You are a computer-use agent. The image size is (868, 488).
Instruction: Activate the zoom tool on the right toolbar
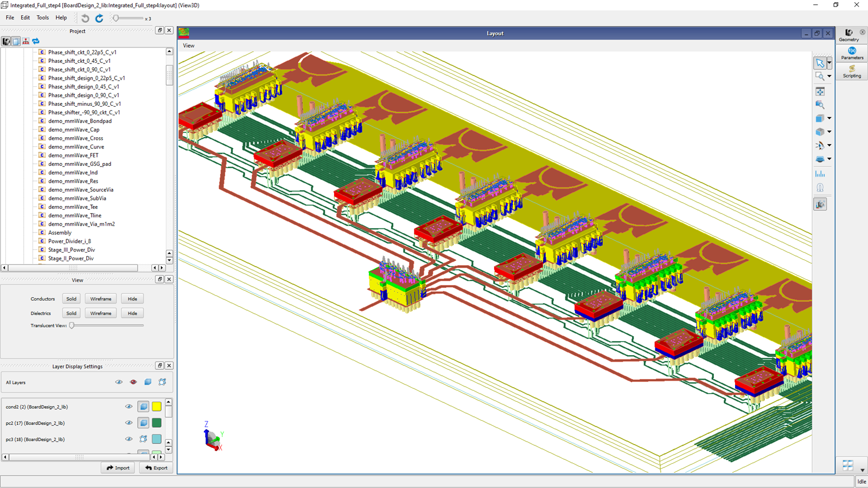820,76
